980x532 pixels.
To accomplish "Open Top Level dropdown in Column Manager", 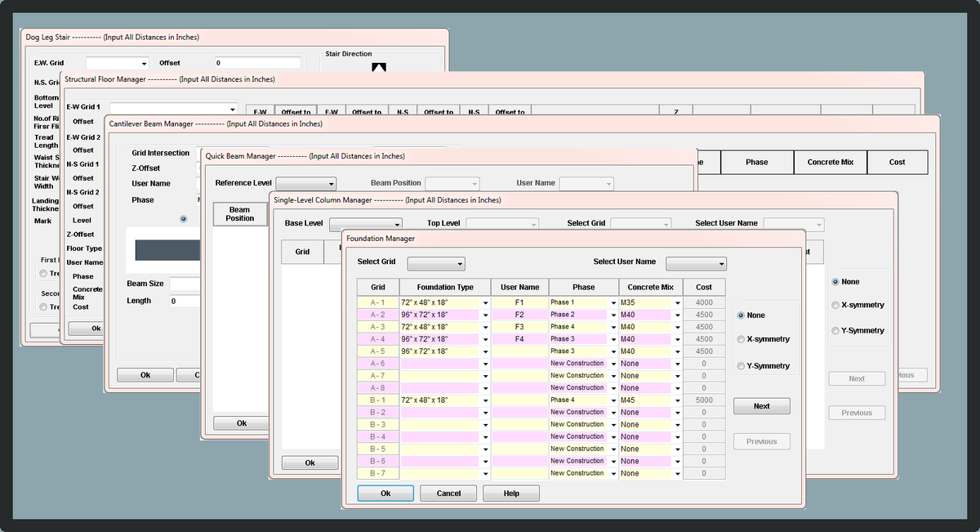I will click(x=502, y=223).
